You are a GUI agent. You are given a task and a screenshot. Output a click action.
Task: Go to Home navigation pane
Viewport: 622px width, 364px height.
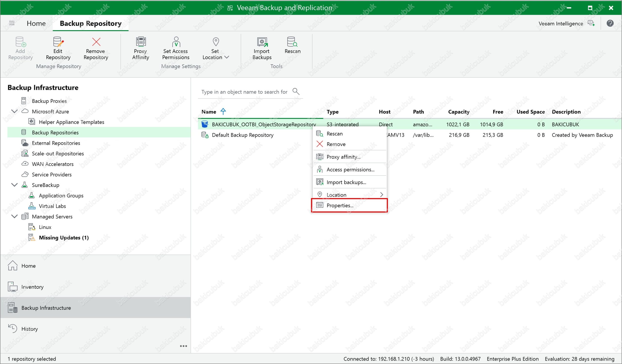tap(95, 266)
